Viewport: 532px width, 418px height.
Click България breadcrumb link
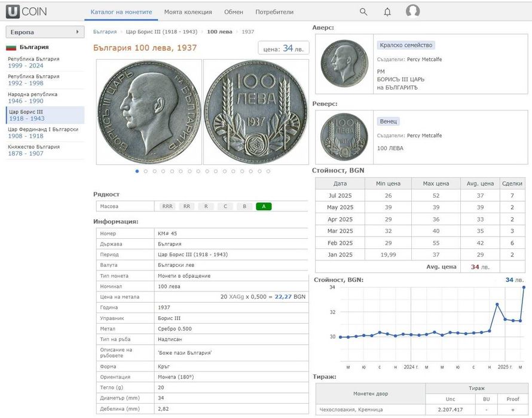coord(105,32)
